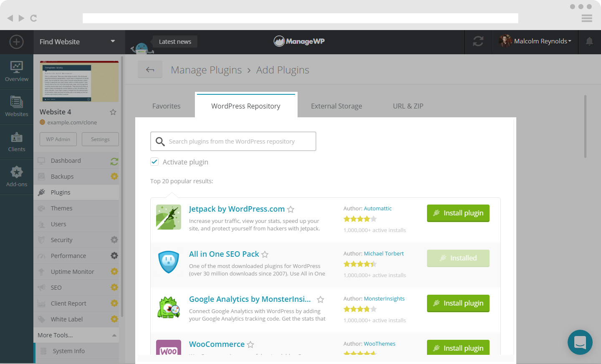Uncheck the Activate plugin checkbox
The image size is (601, 364).
click(154, 162)
